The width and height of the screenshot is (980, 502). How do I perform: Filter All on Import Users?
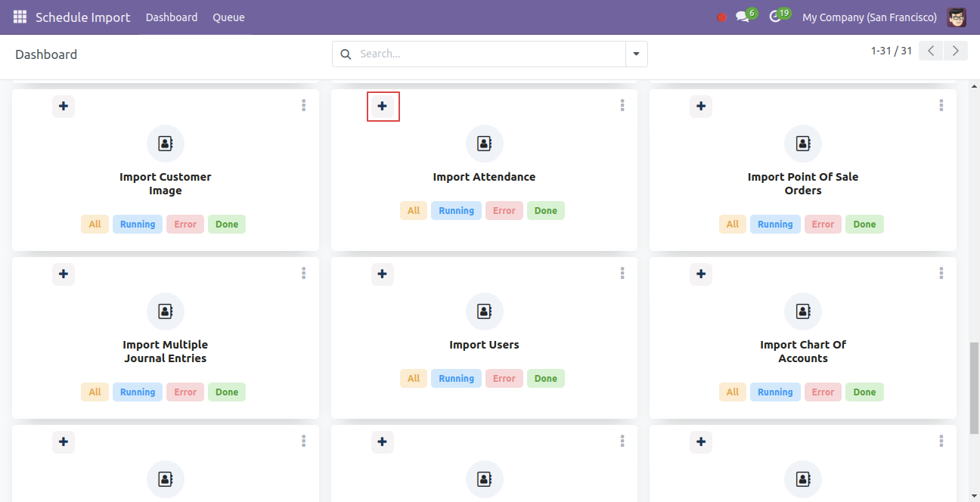coord(414,379)
